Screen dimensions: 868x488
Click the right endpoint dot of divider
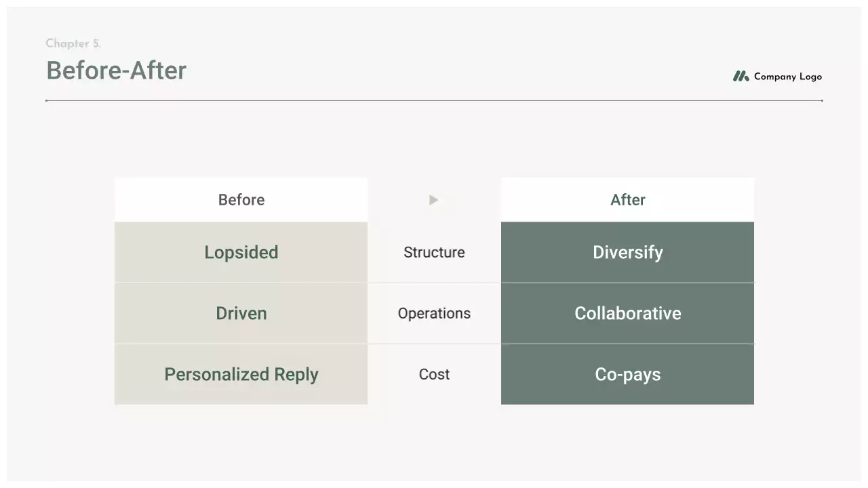(x=822, y=100)
